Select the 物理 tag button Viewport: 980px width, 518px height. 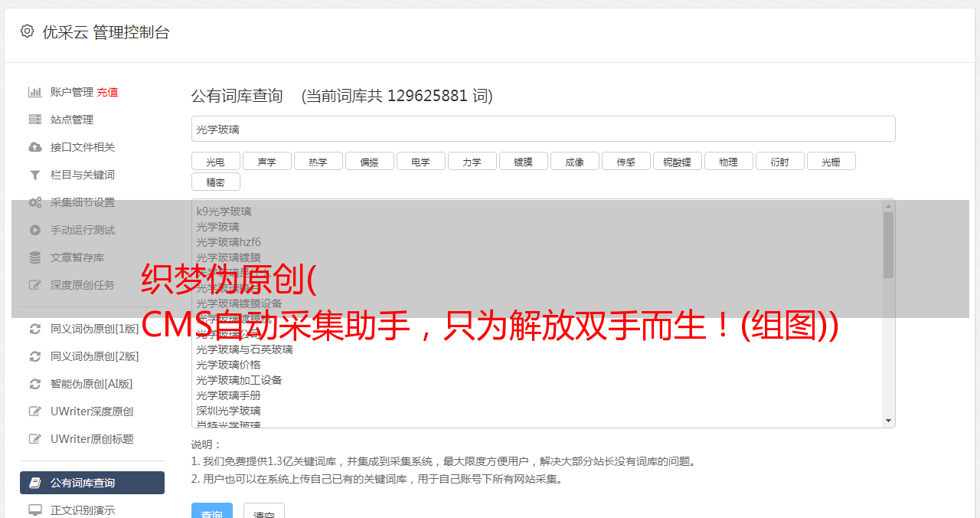point(728,161)
